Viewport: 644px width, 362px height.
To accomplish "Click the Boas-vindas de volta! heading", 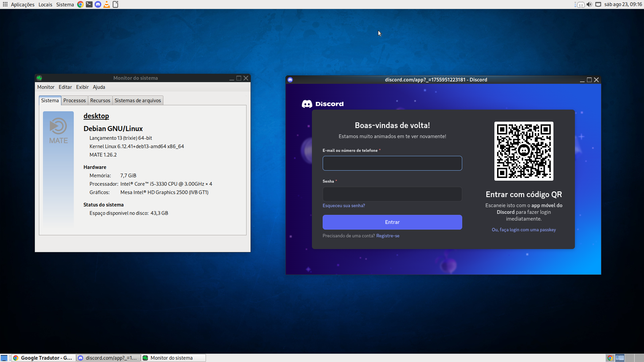I will coord(392,125).
